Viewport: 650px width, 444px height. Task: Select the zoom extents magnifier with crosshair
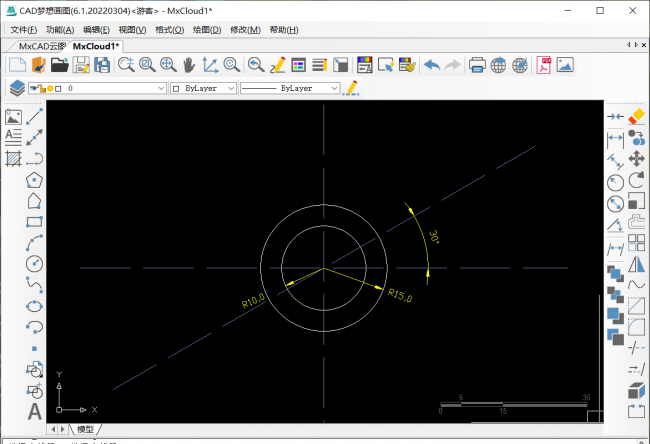(x=168, y=65)
